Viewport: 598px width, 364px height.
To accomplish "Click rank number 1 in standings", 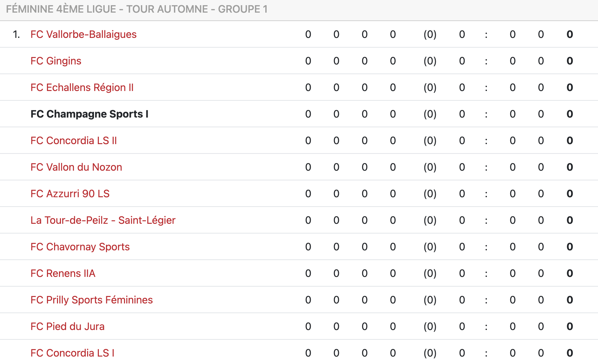I will pos(16,34).
